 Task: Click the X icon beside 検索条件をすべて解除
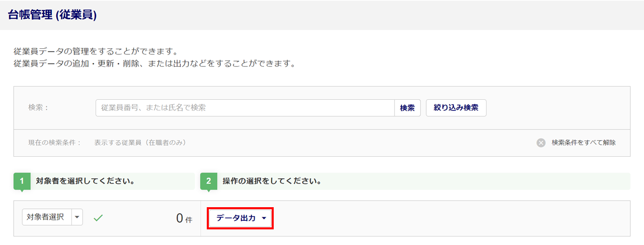[541, 143]
